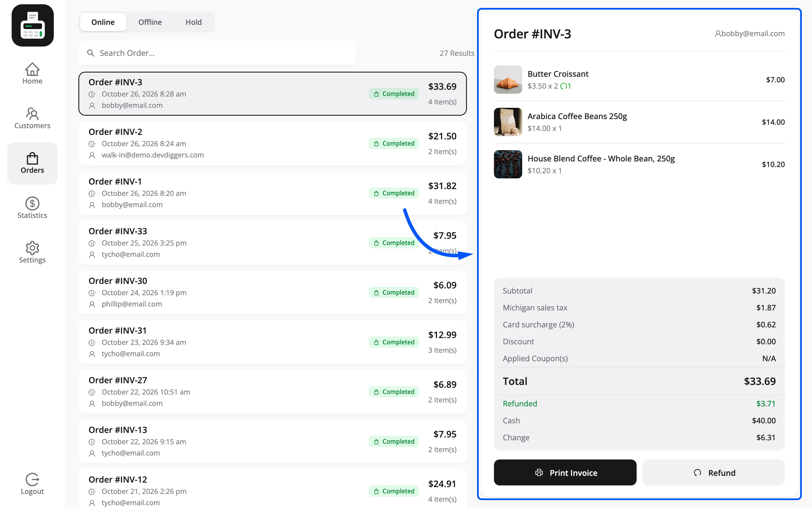Click the refund arrow icon on Refund button
The height and width of the screenshot is (508, 812).
tap(698, 473)
